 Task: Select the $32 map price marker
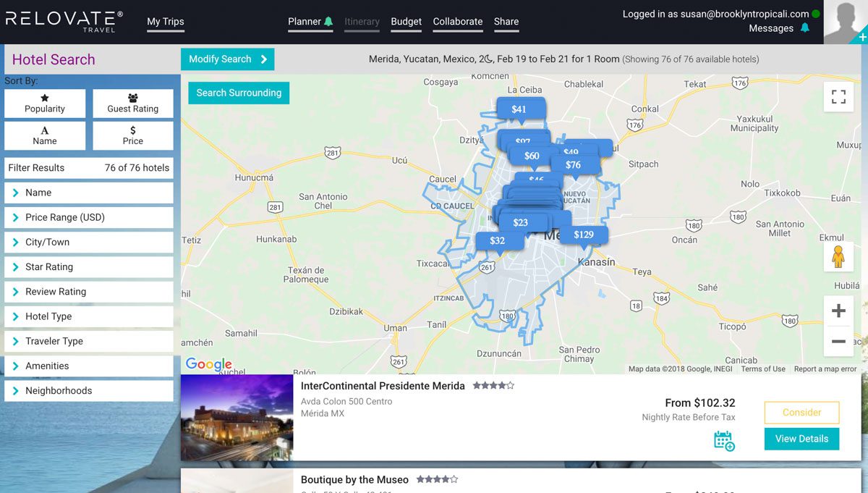tap(498, 241)
